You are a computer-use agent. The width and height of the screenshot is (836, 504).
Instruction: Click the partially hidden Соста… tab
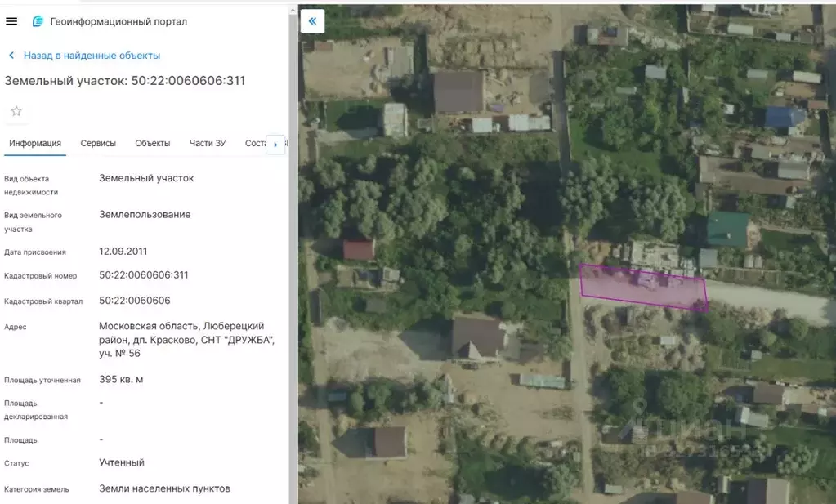[256, 144]
